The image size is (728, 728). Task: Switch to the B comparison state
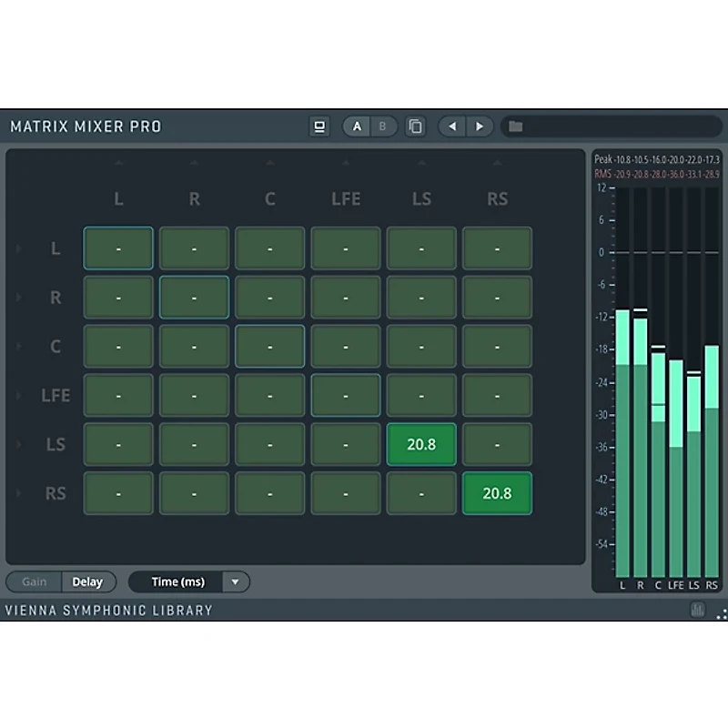(x=383, y=126)
